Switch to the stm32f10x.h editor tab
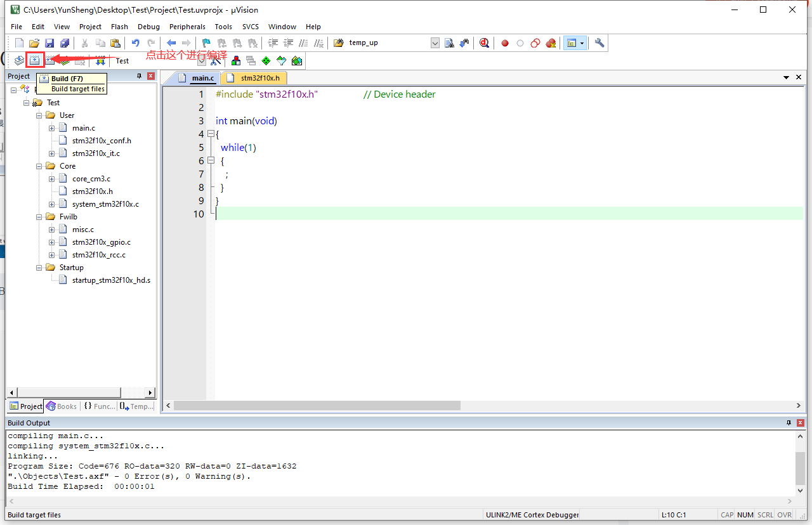Image resolution: width=812 pixels, height=525 pixels. (254, 78)
